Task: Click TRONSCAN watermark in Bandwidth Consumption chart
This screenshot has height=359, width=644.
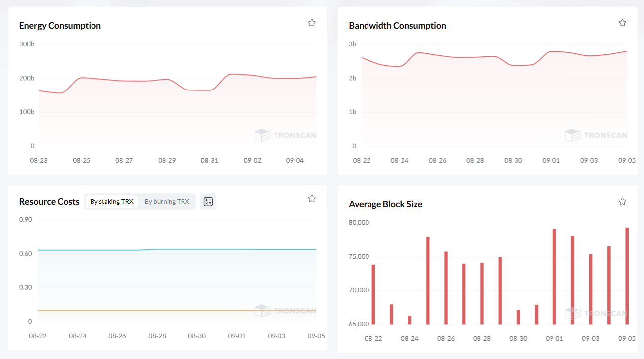Action: click(596, 135)
